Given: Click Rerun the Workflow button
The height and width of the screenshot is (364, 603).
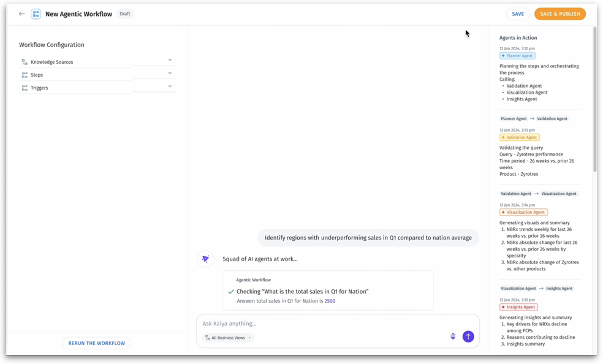Looking at the screenshot, I should pyautogui.click(x=96, y=343).
